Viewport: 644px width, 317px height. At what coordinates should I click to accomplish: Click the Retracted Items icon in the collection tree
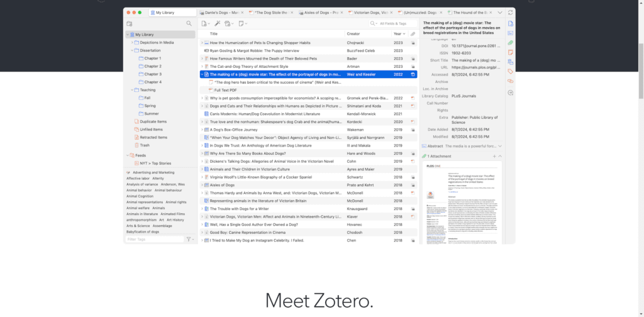coord(136,137)
